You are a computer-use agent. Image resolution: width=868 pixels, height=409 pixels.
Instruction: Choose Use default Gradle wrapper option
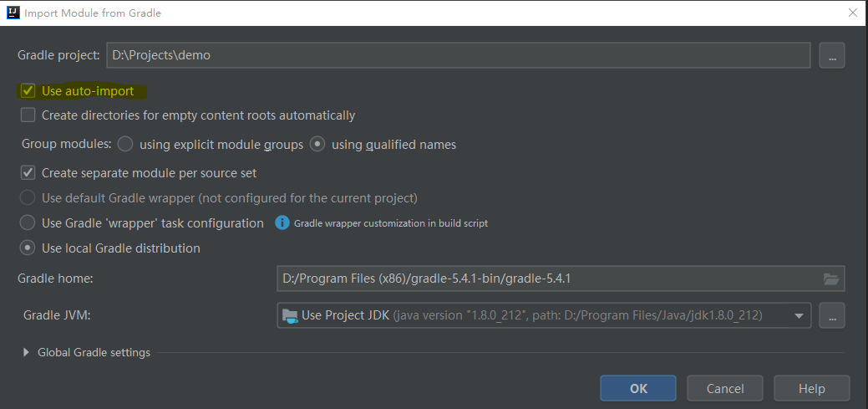coord(27,197)
